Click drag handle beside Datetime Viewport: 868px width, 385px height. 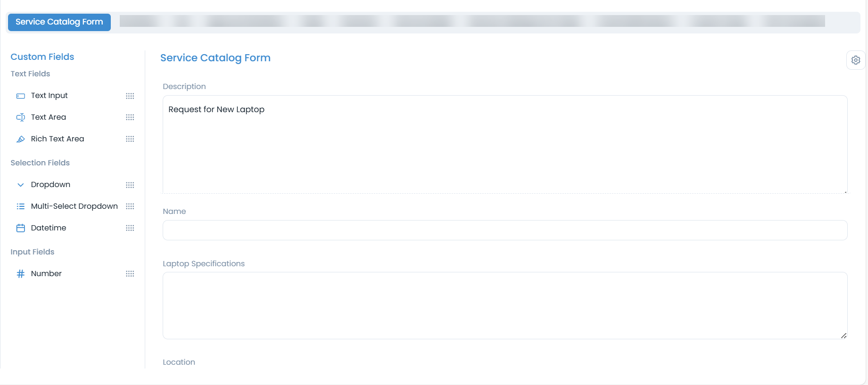point(130,228)
